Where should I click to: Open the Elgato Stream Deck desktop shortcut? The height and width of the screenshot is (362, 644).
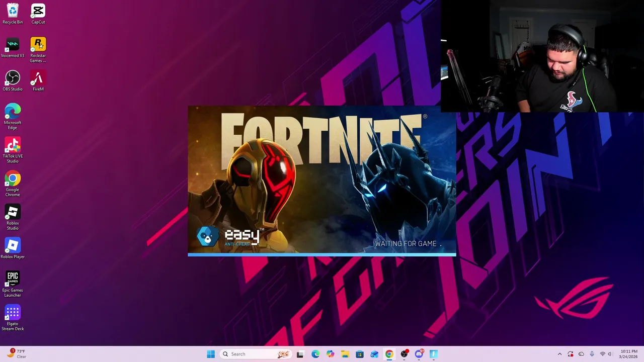click(x=13, y=318)
